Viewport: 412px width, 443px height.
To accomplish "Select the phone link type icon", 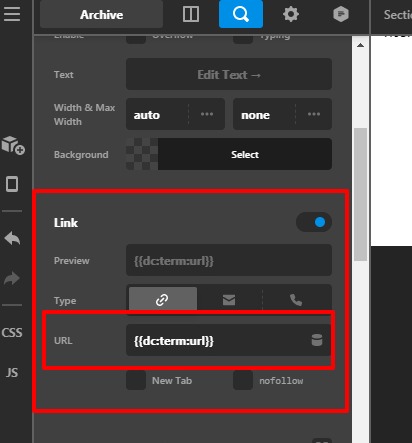I will click(x=296, y=300).
